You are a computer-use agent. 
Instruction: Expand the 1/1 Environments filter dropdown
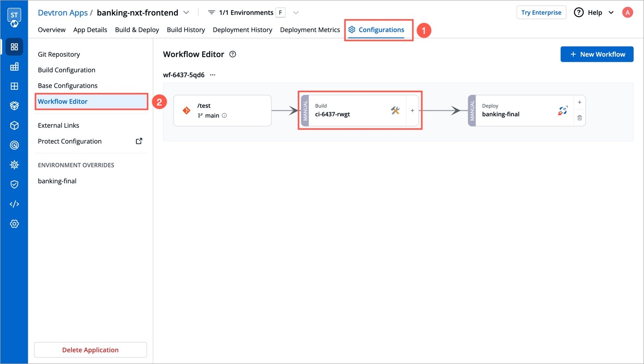[296, 13]
